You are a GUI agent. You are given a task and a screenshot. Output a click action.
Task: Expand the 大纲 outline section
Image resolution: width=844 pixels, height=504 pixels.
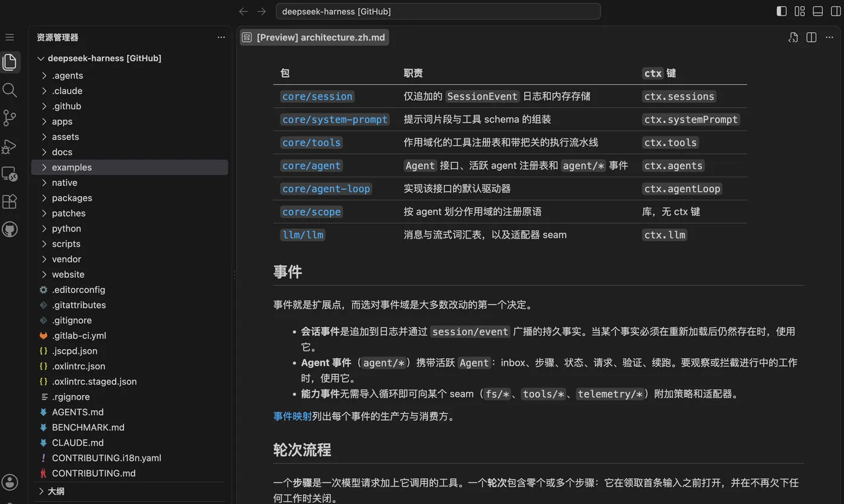coord(41,491)
